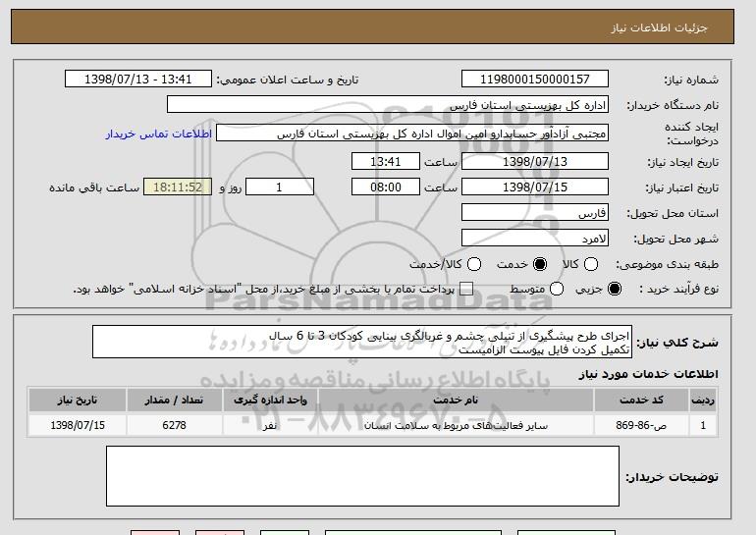Click the delivery province field فارس

pos(535,213)
